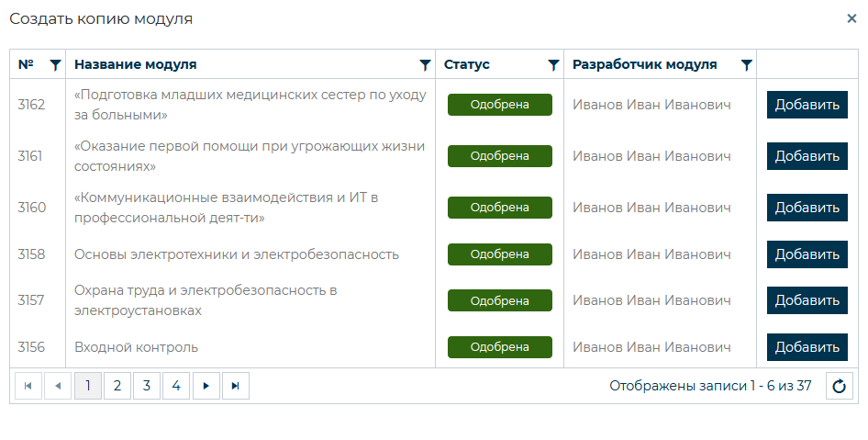Viewport: 868px width, 440px height.
Task: Go to next page arrow
Action: point(206,386)
